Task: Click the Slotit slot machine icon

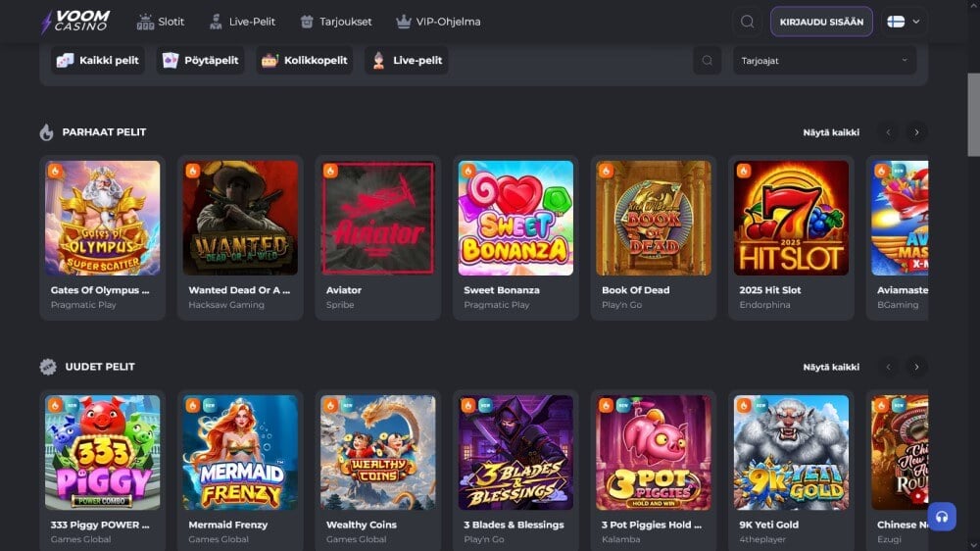Action: click(145, 22)
